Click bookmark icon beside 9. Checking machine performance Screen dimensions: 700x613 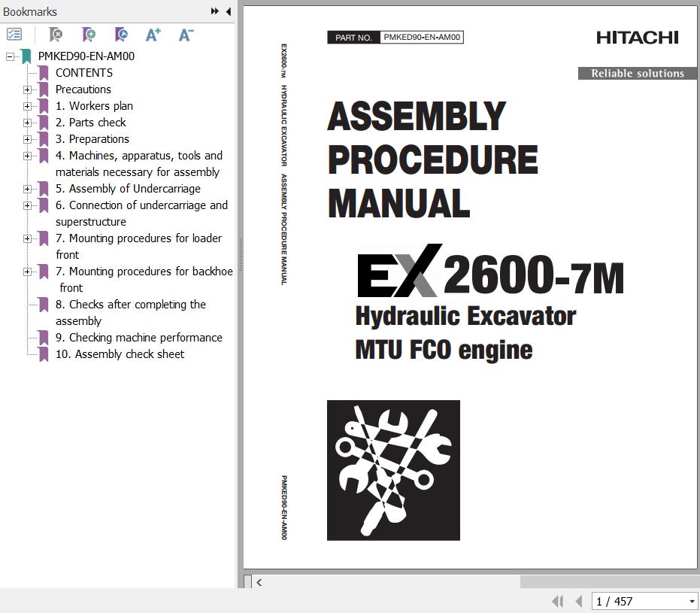coord(44,338)
